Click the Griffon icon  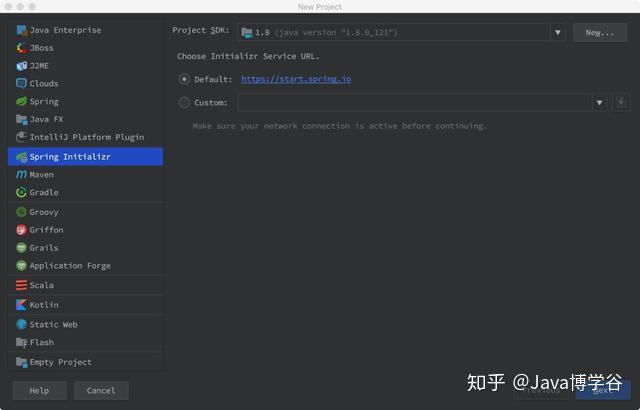click(x=22, y=230)
